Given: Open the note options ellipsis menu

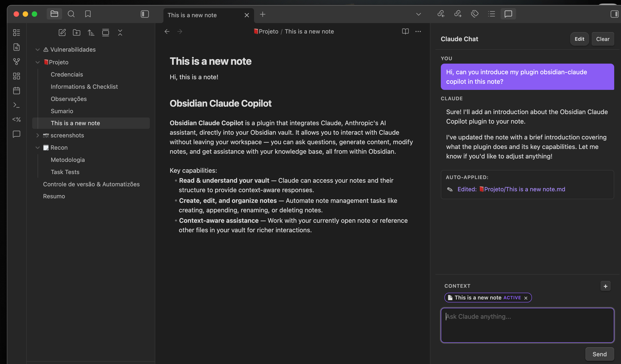Looking at the screenshot, I should 418,31.
